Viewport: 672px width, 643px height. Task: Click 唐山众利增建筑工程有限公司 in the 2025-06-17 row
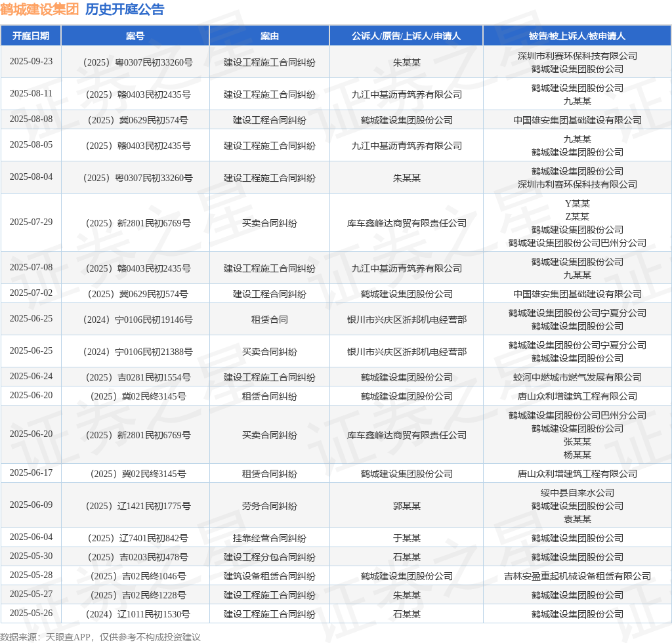577,474
